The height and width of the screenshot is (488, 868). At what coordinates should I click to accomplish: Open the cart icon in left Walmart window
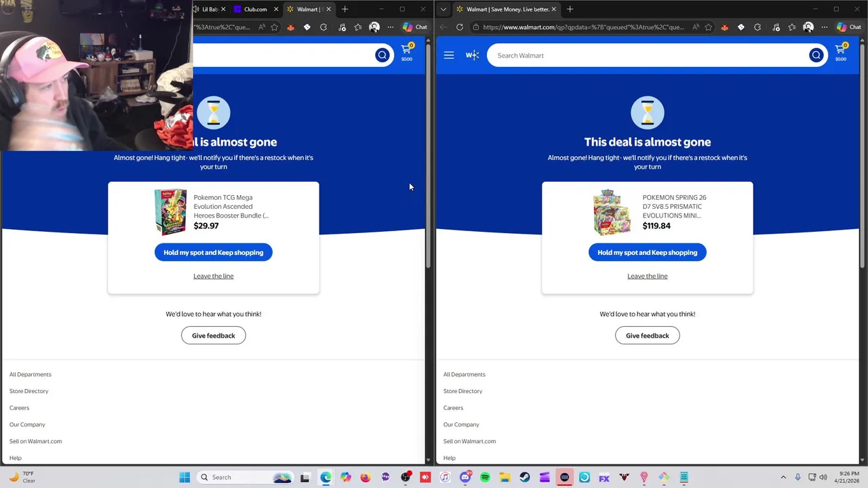pos(407,52)
